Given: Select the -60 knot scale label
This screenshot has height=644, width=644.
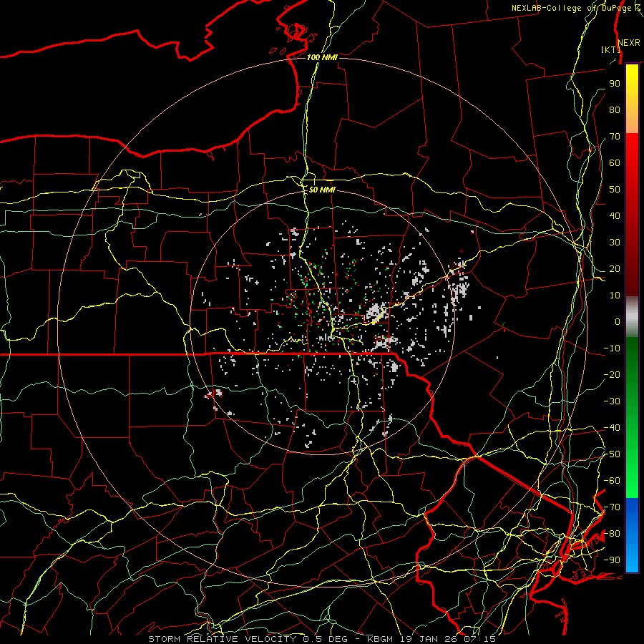Looking at the screenshot, I should point(612,481).
